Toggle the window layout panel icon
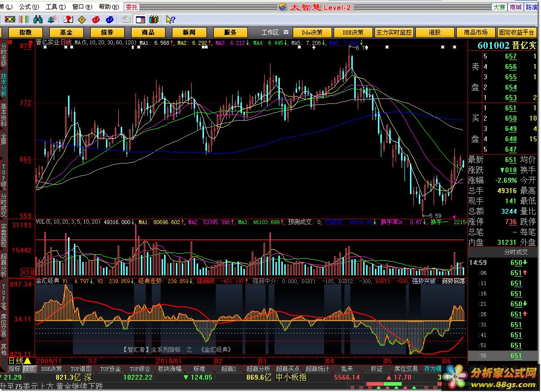The height and width of the screenshot is (392, 541). [x=140, y=20]
